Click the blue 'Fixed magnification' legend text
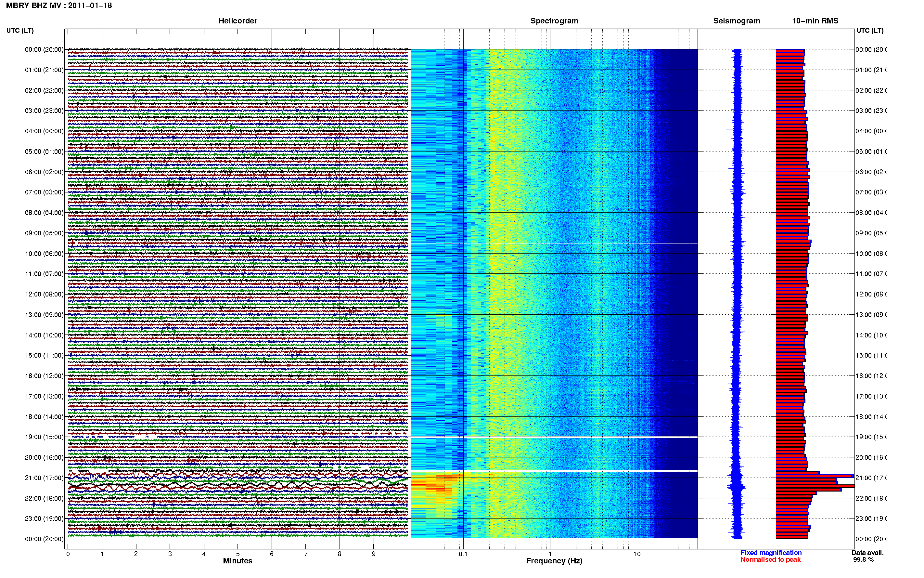924x578 pixels. 771,553
